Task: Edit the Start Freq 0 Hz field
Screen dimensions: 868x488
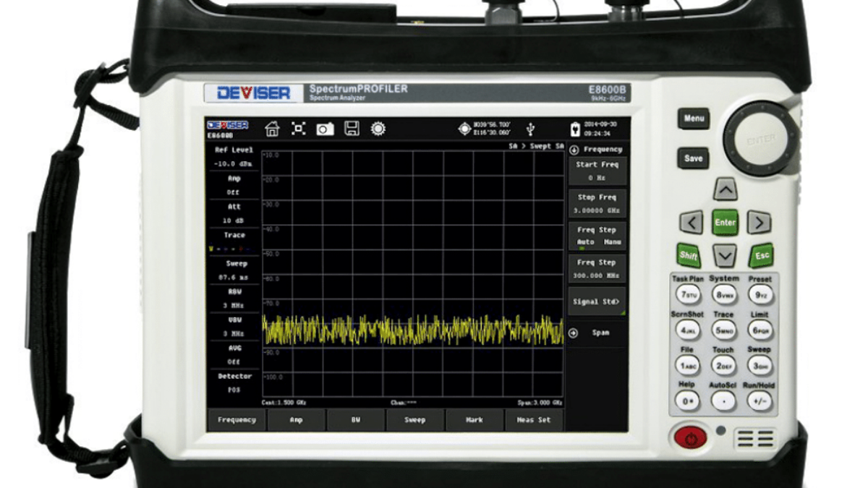Action: pyautogui.click(x=597, y=171)
